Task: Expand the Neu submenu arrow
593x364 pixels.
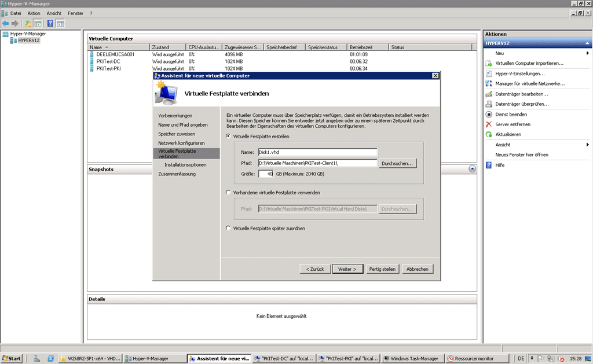Action: click(587, 53)
